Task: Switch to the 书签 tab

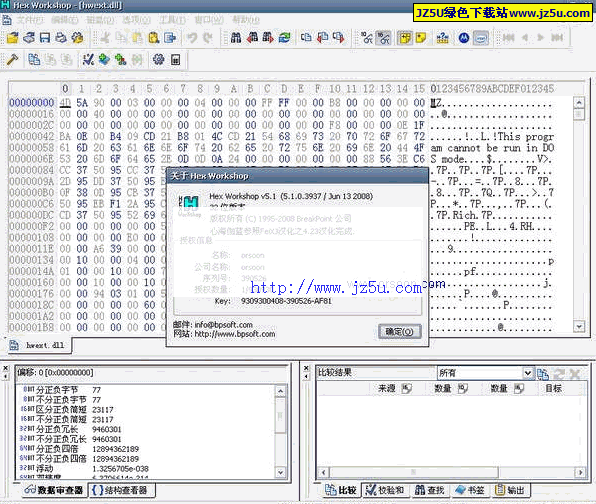Action: click(470, 490)
